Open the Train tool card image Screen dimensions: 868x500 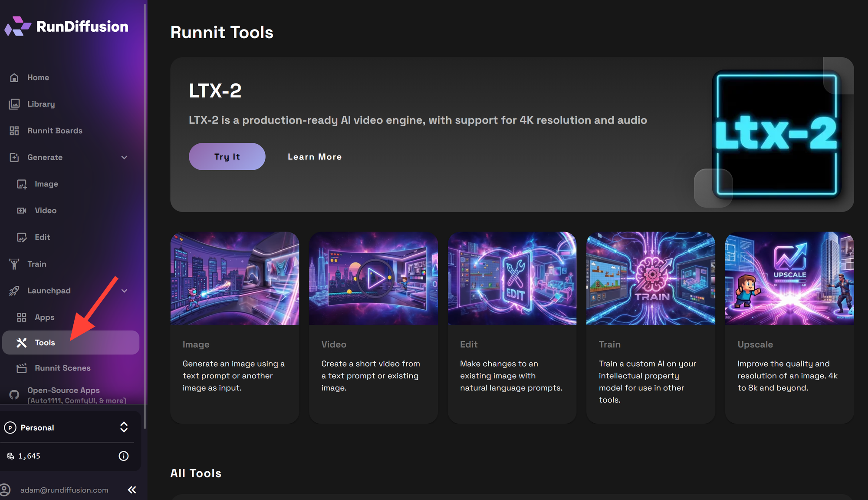(x=650, y=278)
